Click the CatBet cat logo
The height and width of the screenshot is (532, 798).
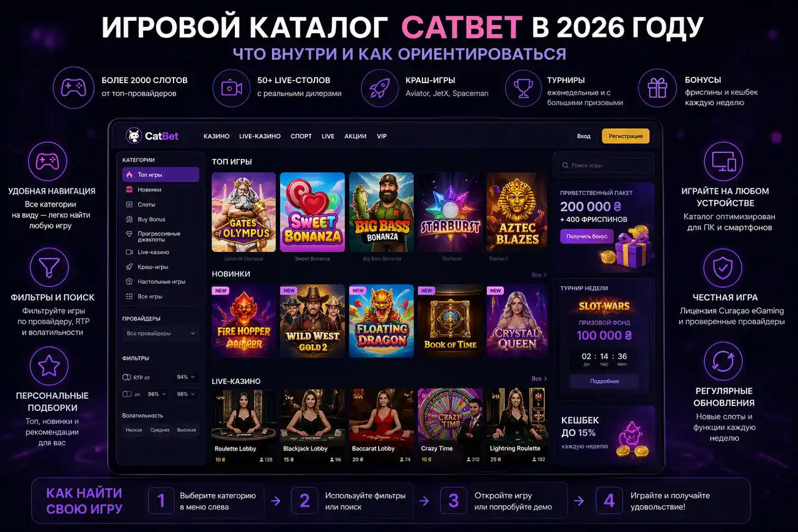pos(133,136)
